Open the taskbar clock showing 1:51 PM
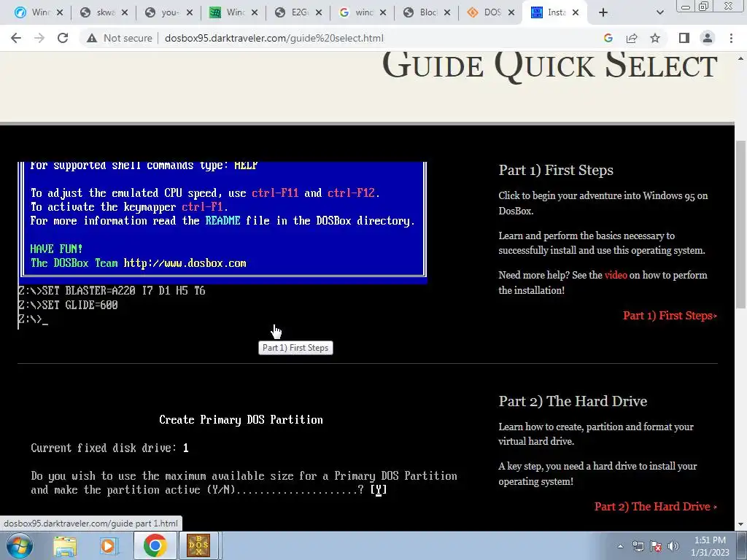Viewport: 747px width, 560px height. tap(710, 546)
